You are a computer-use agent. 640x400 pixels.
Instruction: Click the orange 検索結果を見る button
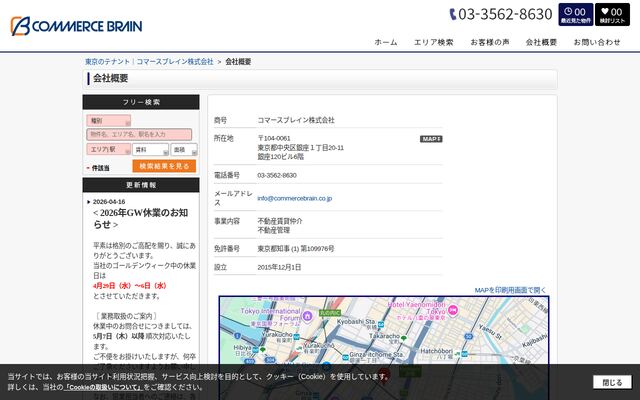click(164, 166)
